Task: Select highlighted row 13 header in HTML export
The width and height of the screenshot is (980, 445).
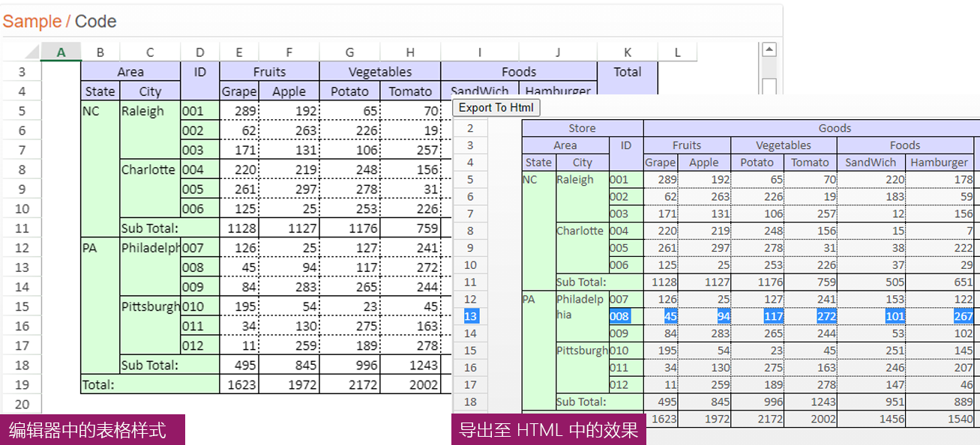Action: [x=470, y=316]
